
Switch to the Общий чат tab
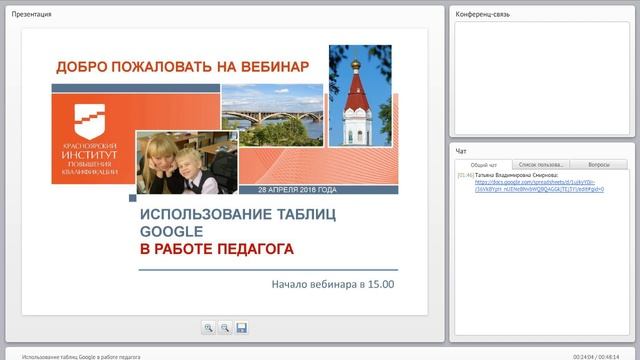(x=484, y=165)
